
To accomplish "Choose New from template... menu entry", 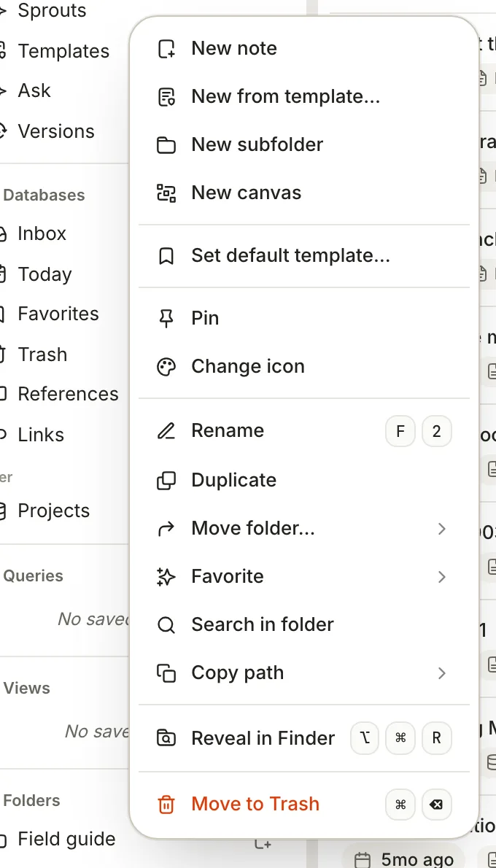I will tap(304, 97).
